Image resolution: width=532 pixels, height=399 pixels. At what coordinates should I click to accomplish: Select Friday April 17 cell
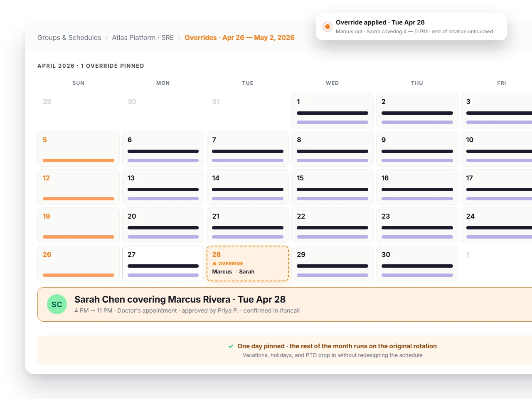click(x=497, y=187)
